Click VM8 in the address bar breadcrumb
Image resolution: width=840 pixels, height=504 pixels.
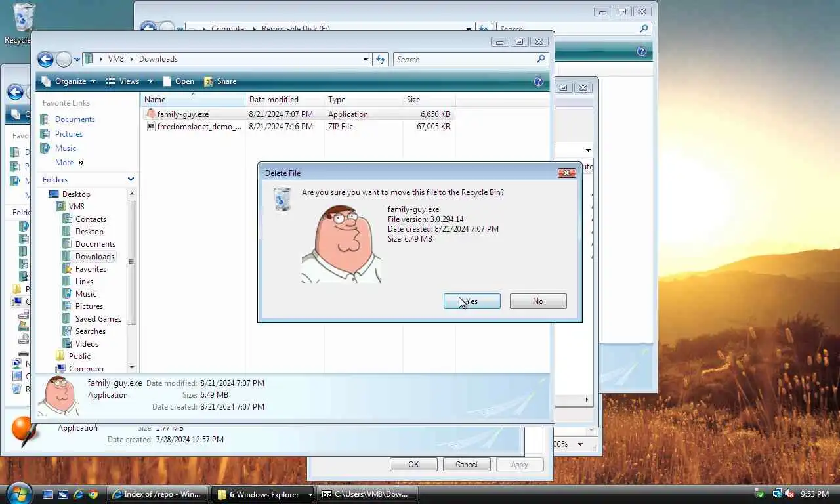(115, 59)
